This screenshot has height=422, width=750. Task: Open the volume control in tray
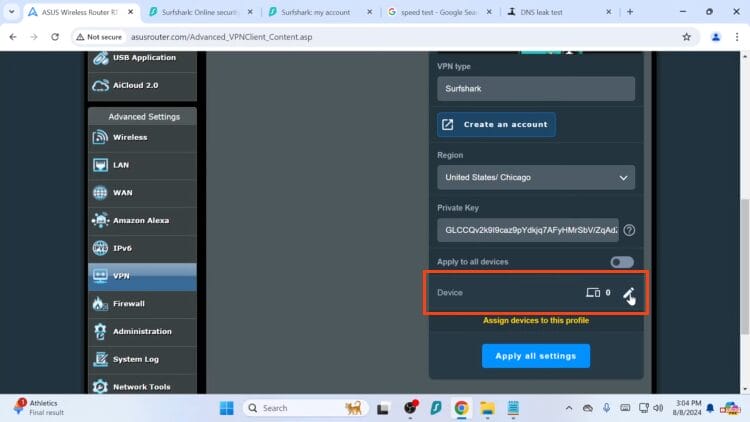pyautogui.click(x=658, y=408)
